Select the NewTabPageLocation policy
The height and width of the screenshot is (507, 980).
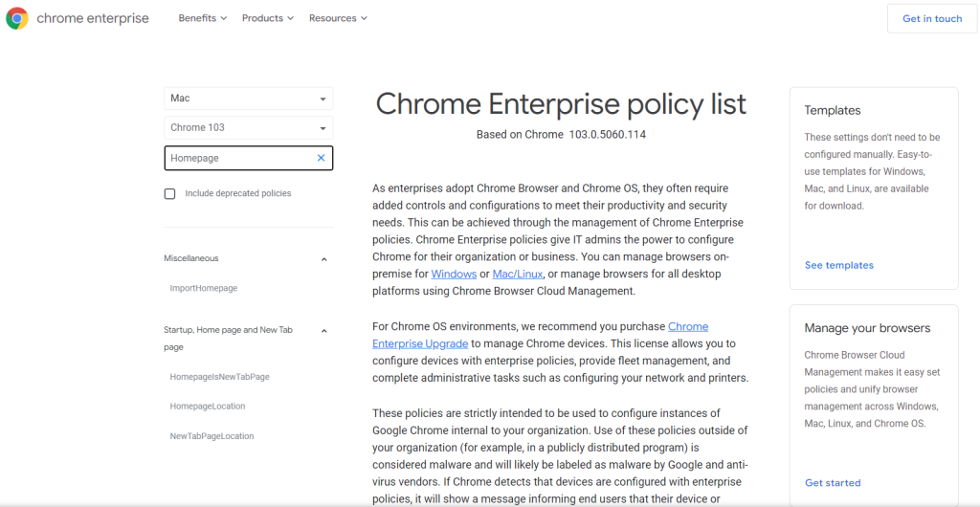pyautogui.click(x=212, y=436)
